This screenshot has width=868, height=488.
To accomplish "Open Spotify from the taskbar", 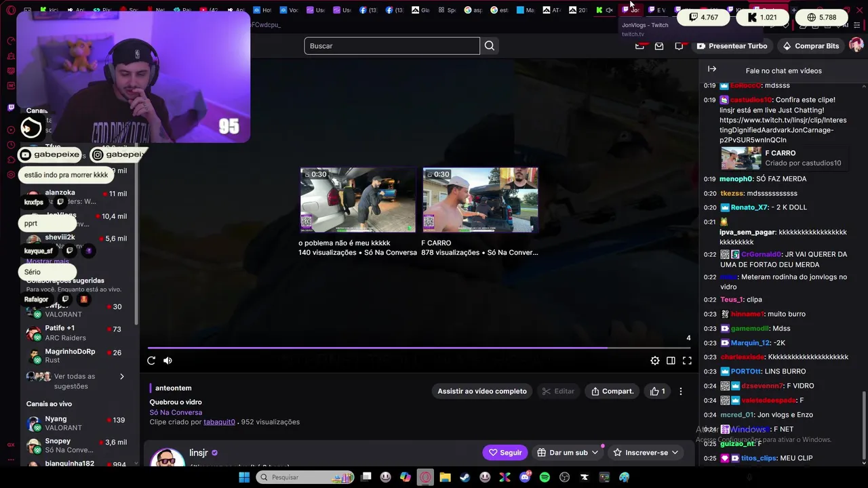I will pyautogui.click(x=545, y=477).
